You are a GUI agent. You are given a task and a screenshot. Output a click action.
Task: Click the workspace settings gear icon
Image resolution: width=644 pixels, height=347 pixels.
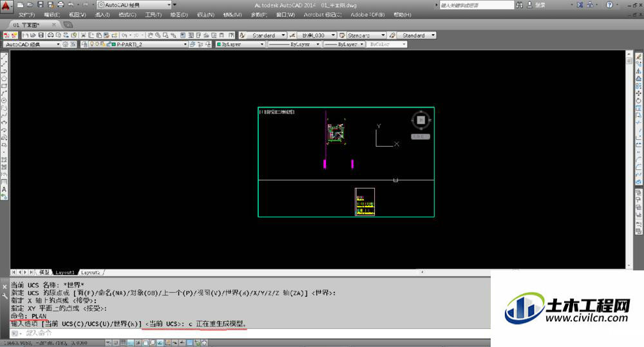pos(65,44)
